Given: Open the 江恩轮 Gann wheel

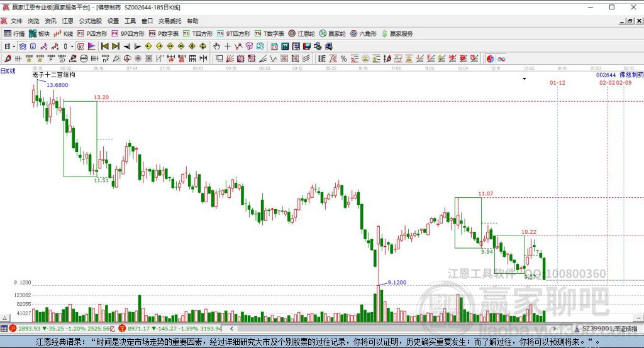Looking at the screenshot, I should [x=302, y=34].
